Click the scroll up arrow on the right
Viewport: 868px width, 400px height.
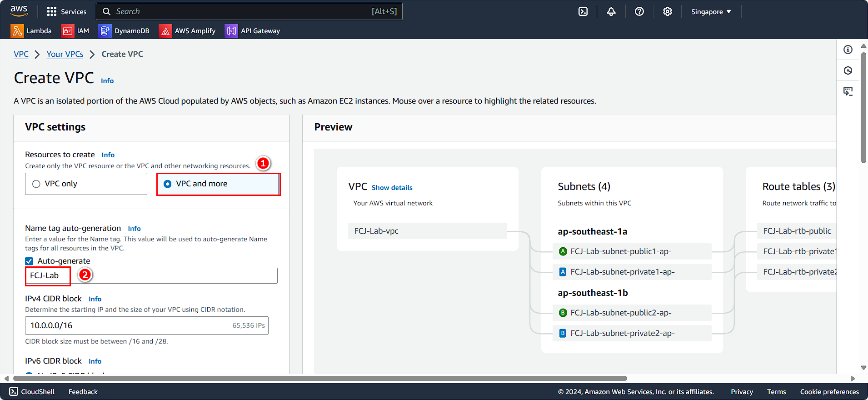(x=863, y=46)
